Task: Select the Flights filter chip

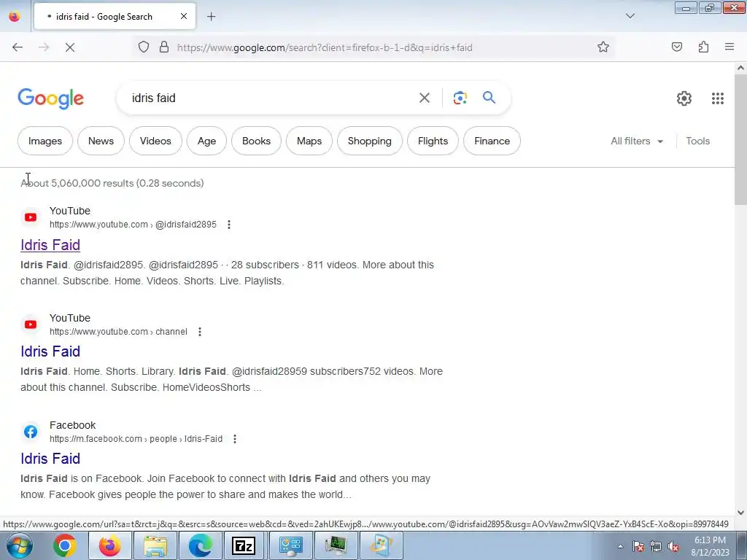Action: pyautogui.click(x=433, y=141)
